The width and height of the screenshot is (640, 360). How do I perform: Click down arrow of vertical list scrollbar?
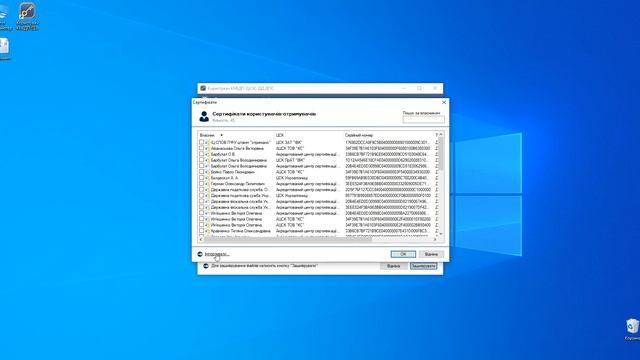(441, 234)
